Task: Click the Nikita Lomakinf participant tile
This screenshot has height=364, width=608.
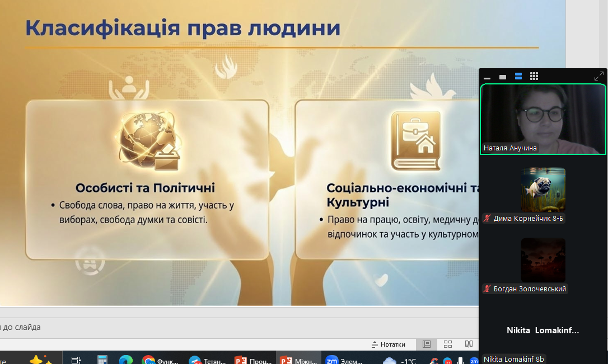Action: [x=543, y=330]
